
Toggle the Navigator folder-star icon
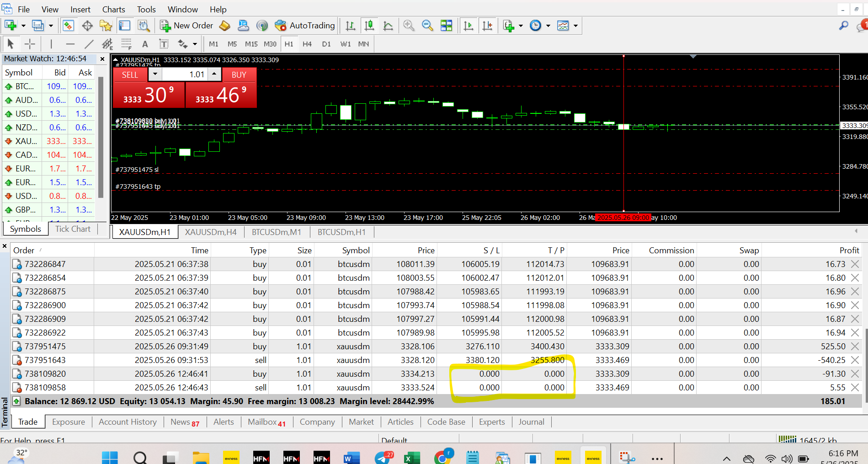point(106,26)
